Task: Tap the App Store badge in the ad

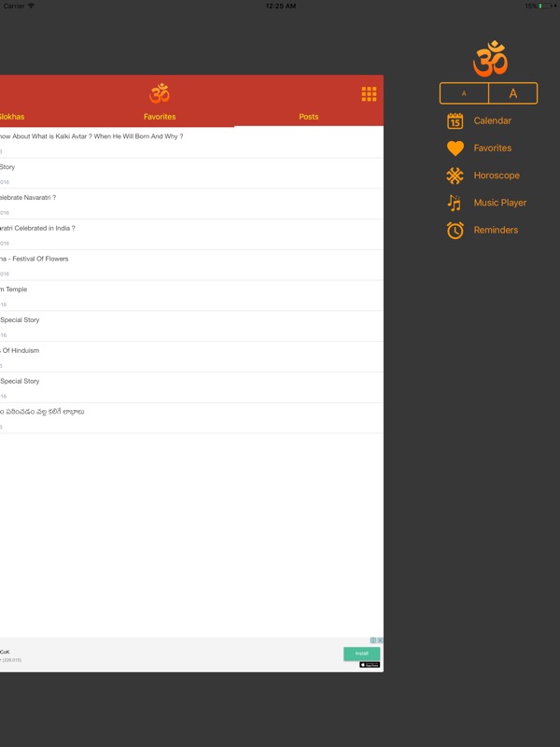Action: (x=370, y=665)
